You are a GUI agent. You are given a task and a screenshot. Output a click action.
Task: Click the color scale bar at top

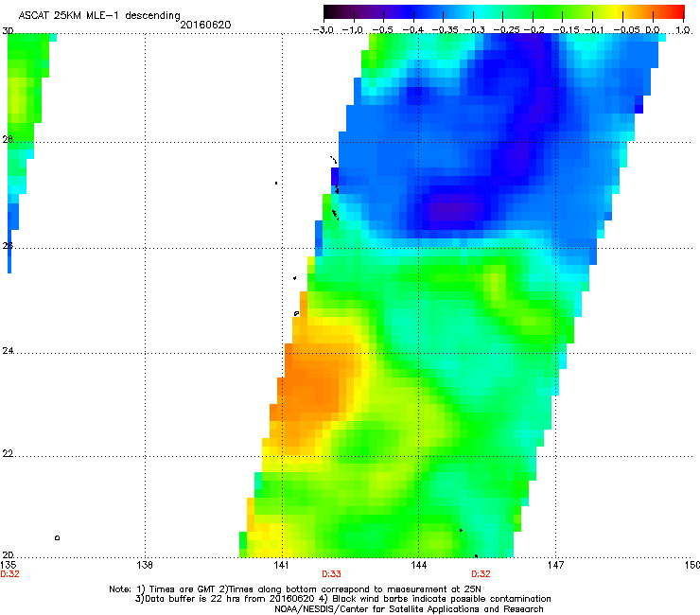pos(503,11)
